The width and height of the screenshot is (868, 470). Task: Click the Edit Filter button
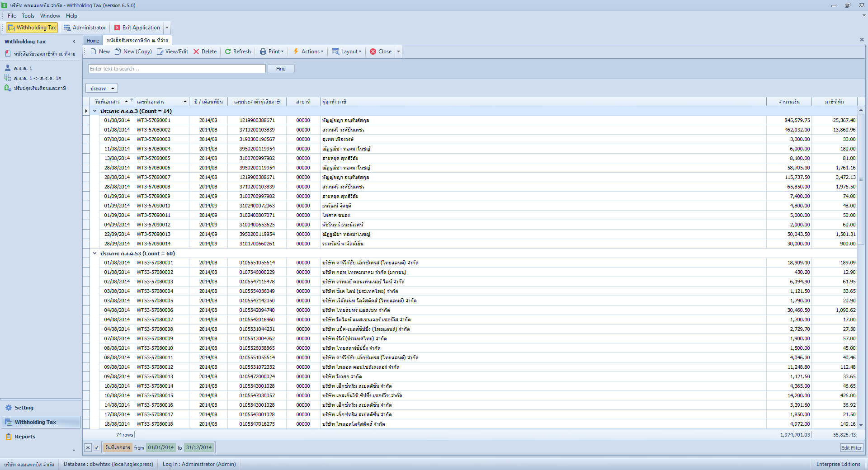point(851,448)
